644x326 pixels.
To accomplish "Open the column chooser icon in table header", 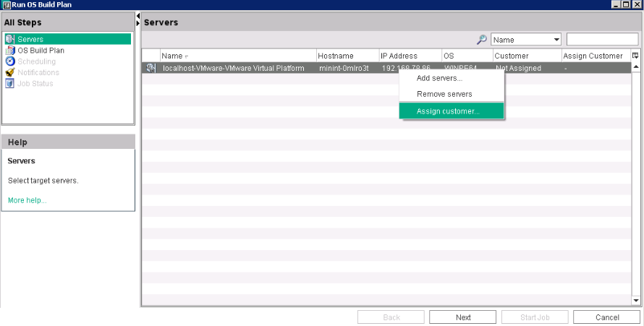I will (x=635, y=56).
